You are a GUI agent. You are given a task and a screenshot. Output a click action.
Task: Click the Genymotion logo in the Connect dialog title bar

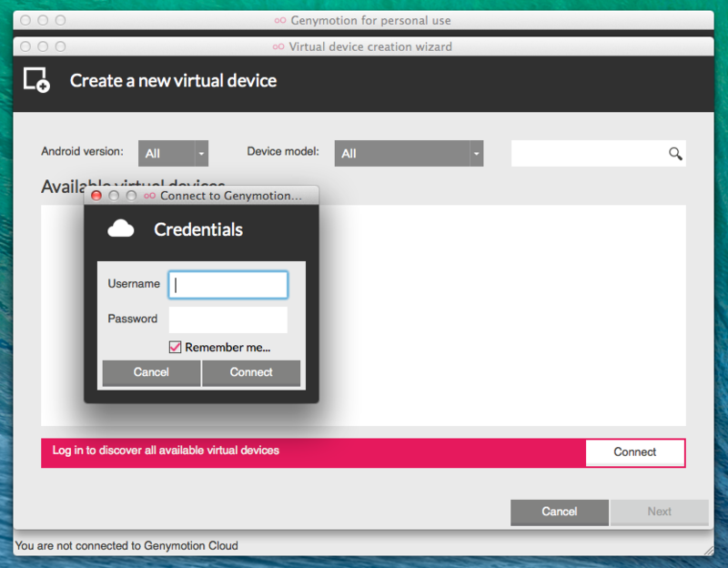tap(149, 196)
